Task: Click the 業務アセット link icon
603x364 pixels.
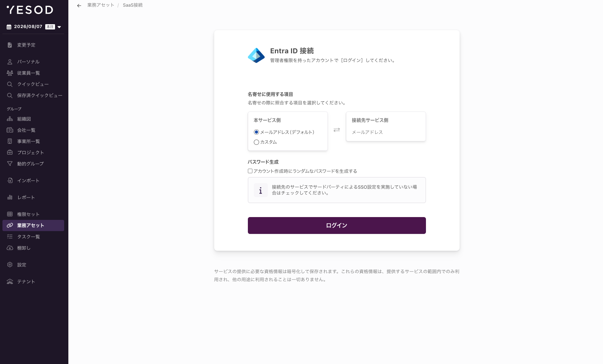Action: point(10,225)
